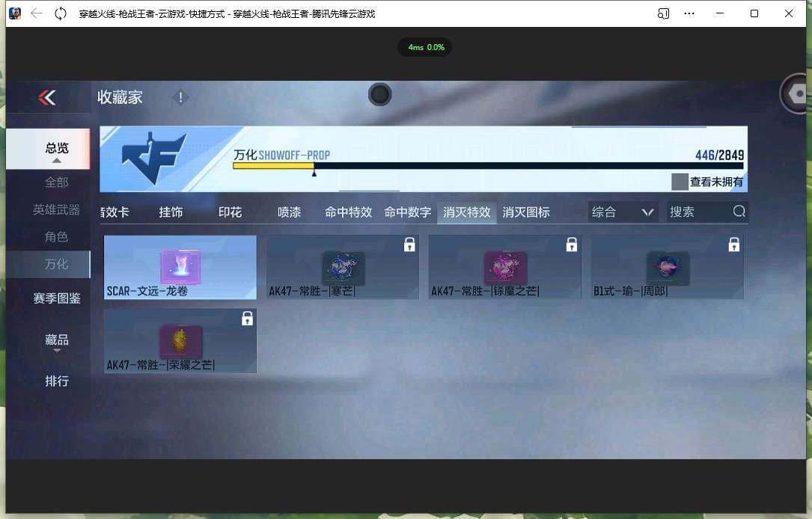Click the 收藏家 page title
This screenshot has width=812, height=519.
point(120,97)
